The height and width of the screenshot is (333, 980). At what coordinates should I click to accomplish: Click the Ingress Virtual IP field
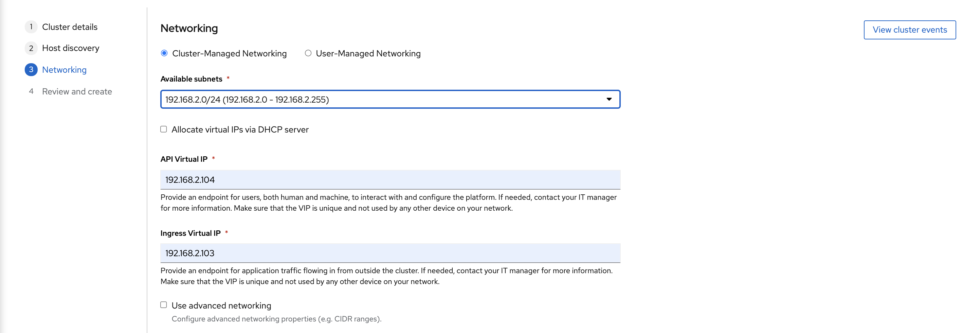(x=390, y=253)
